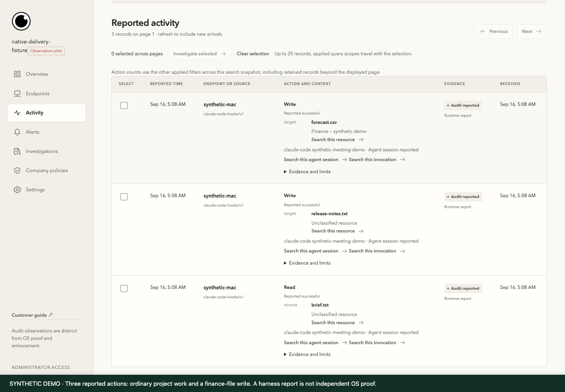Screen dimensions: 565x392
Task: Click the Reported activity heading
Action: click(x=145, y=23)
